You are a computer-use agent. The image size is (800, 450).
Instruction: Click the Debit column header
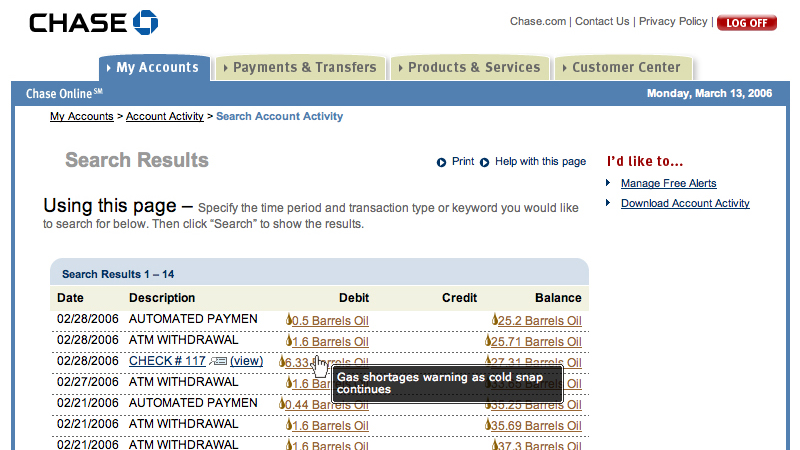click(x=354, y=298)
